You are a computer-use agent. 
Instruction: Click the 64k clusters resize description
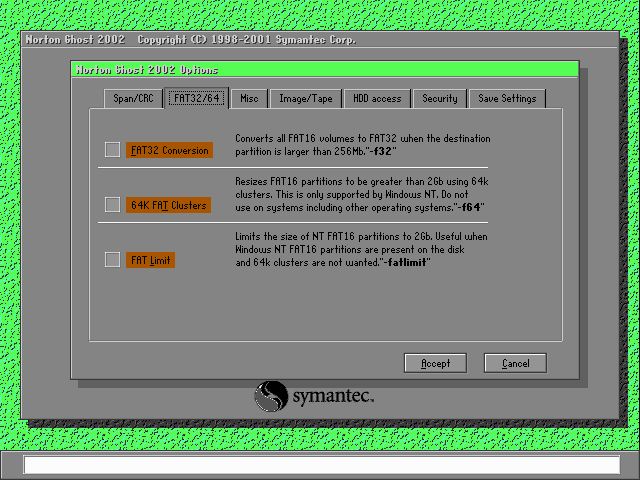362,194
